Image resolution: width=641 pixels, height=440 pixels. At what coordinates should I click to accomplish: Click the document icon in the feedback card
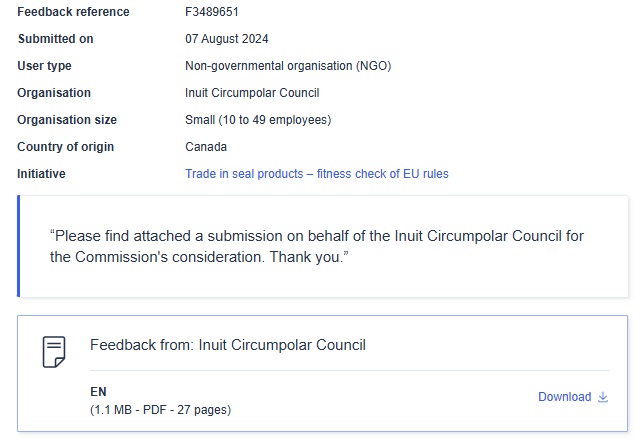click(x=54, y=351)
